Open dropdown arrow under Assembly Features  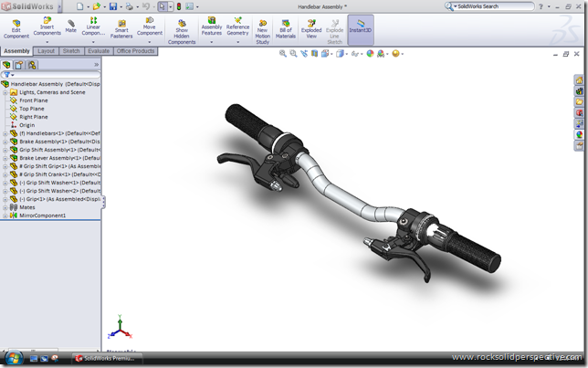[x=212, y=42]
